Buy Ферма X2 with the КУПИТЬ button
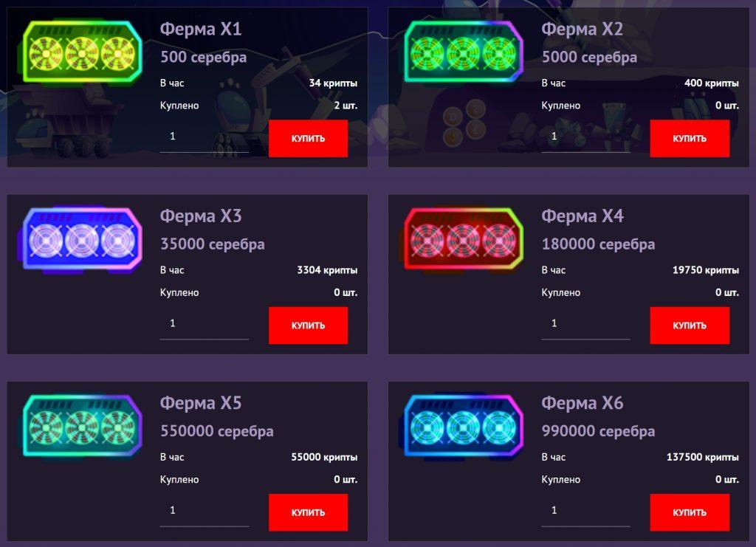This screenshot has height=547, width=756. click(690, 138)
